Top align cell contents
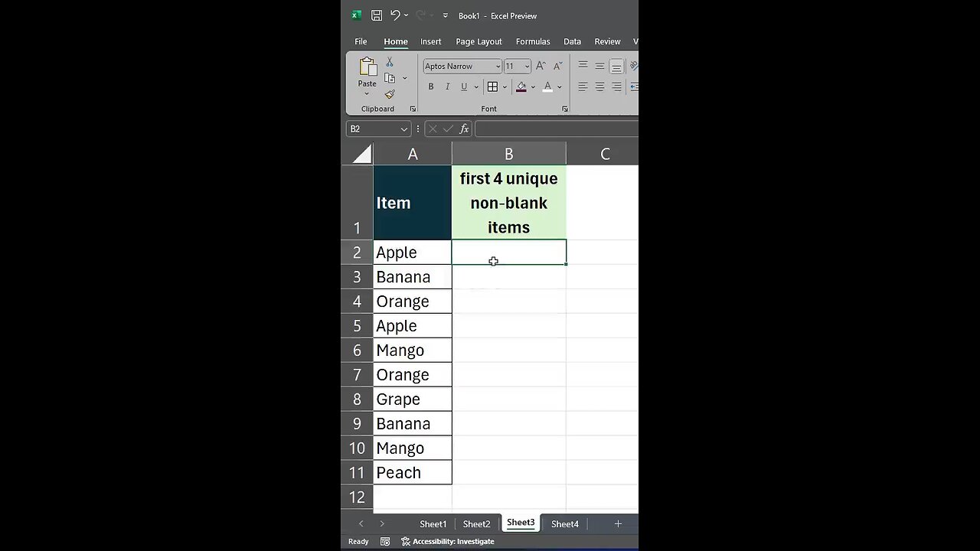 tap(583, 66)
